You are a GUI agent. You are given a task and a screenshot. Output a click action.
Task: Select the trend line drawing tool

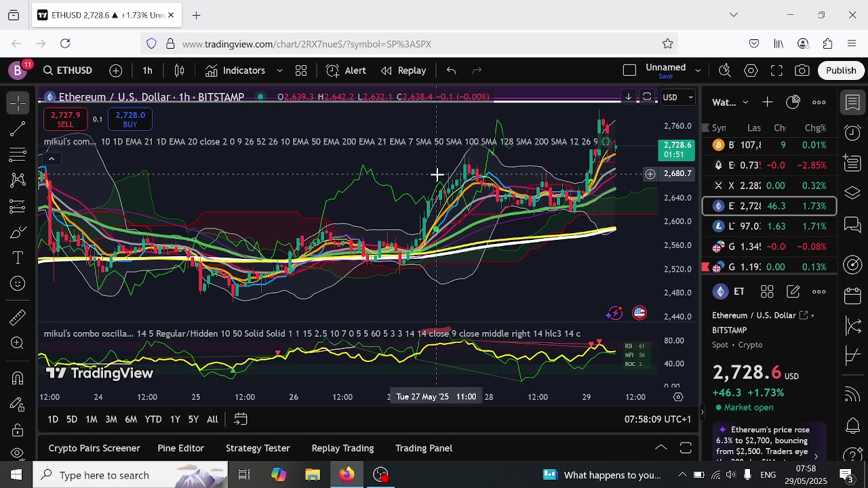(x=18, y=128)
